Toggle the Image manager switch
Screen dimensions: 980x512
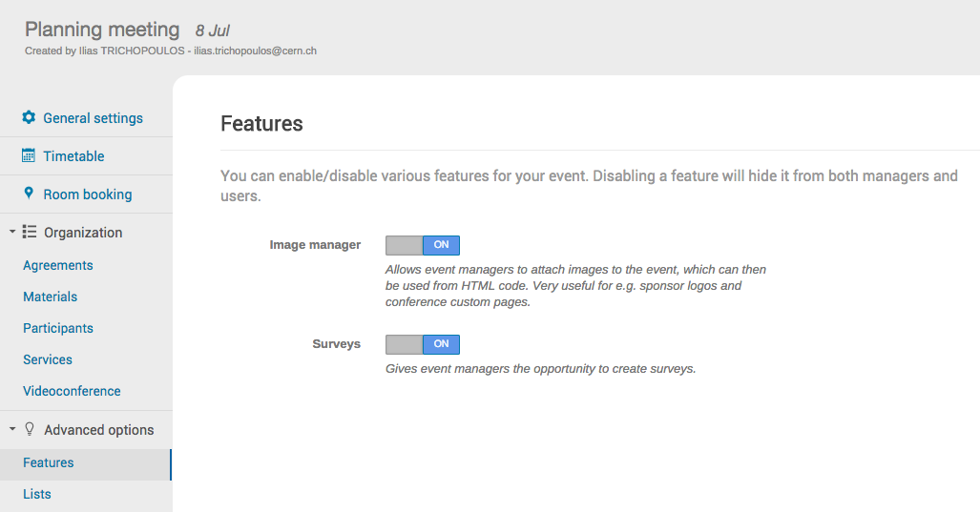point(423,245)
